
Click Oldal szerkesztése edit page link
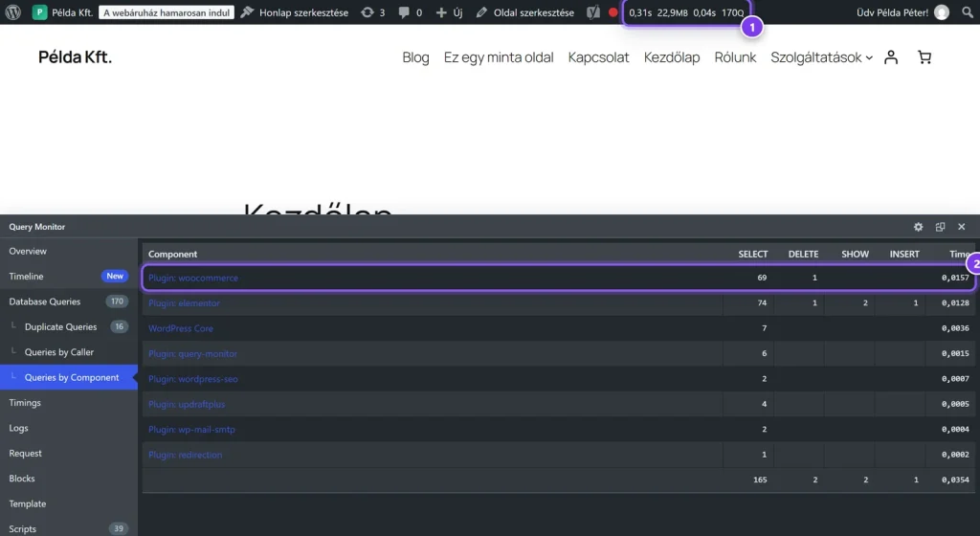pos(525,12)
